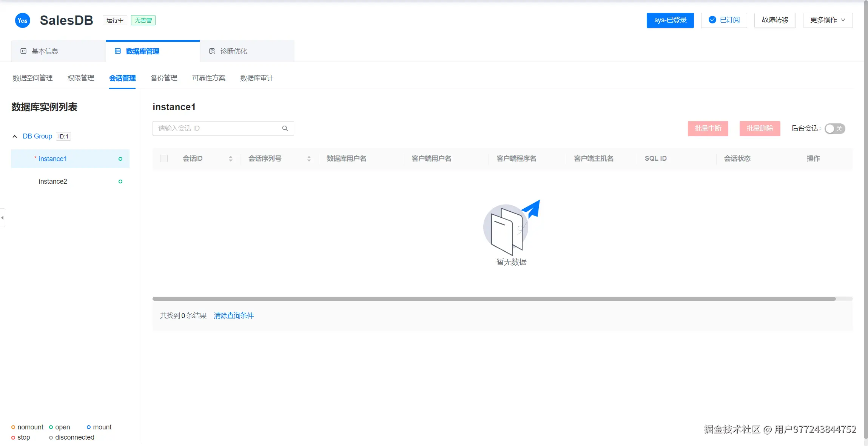
Task: Click the search magnifier icon in session ID field
Action: tap(285, 129)
